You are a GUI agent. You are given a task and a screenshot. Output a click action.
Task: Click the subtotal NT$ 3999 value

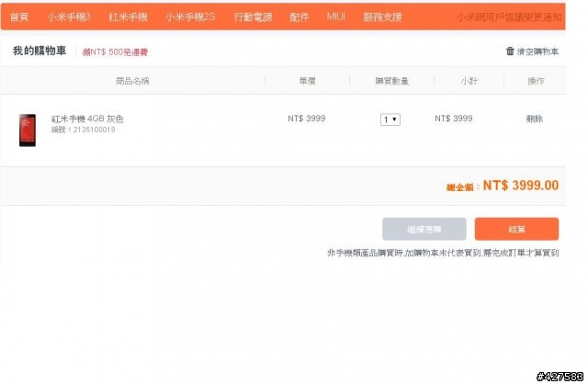coord(454,119)
